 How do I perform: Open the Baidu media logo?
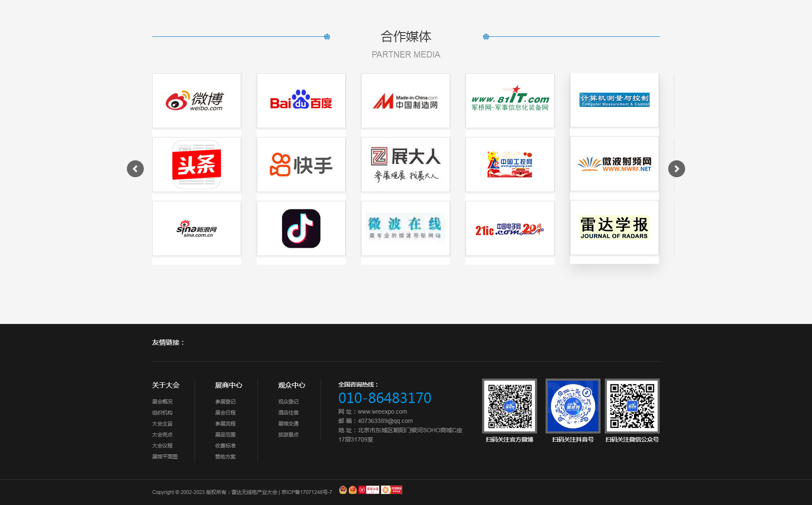tap(301, 101)
